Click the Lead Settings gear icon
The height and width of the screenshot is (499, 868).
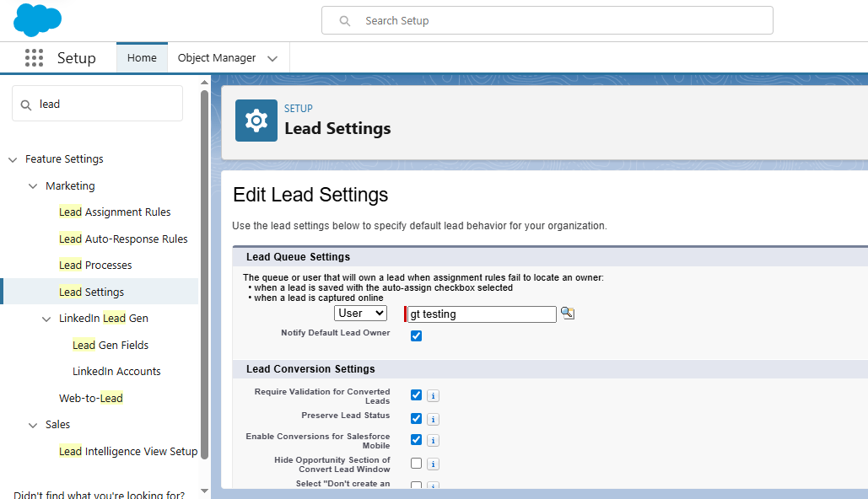pyautogui.click(x=256, y=121)
